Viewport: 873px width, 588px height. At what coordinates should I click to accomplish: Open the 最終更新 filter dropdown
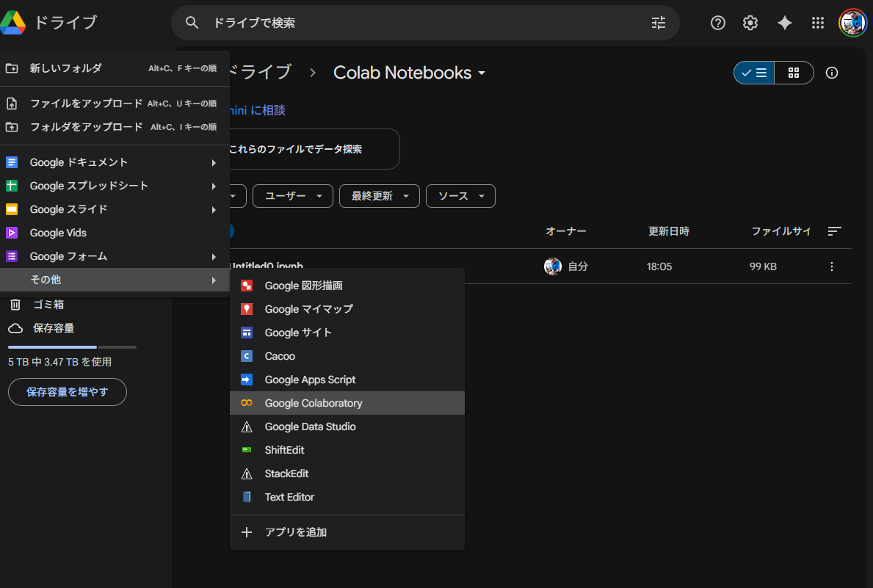click(x=379, y=196)
